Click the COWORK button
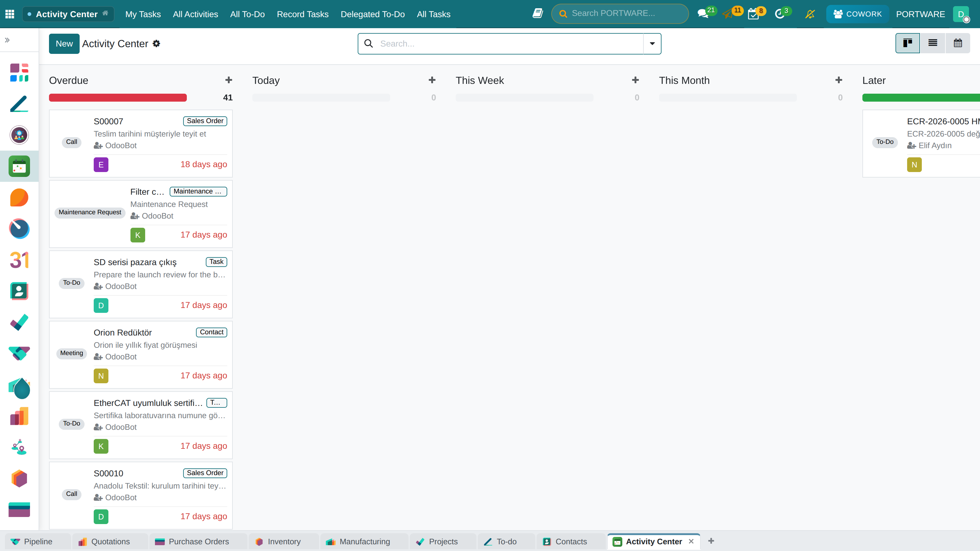Viewport: 980px width, 551px height. pos(858,14)
